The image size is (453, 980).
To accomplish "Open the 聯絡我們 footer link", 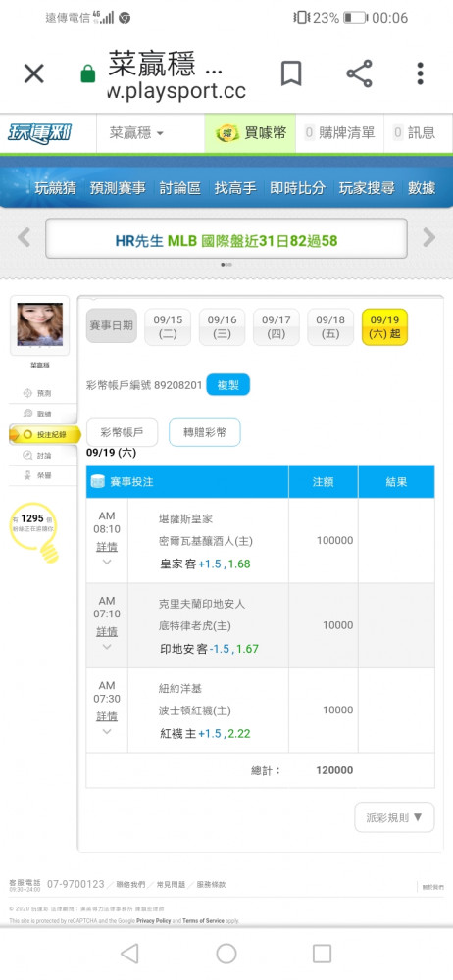I will [130, 884].
